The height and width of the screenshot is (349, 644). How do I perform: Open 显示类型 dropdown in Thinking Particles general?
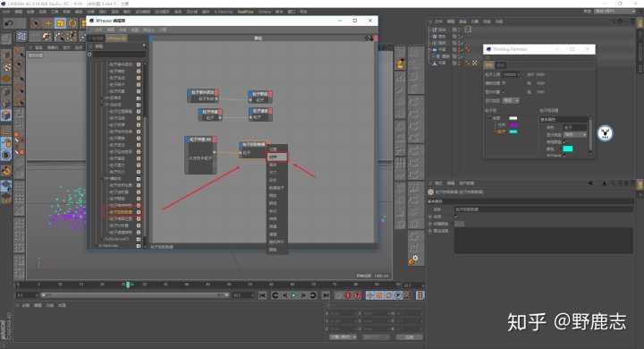(x=511, y=101)
